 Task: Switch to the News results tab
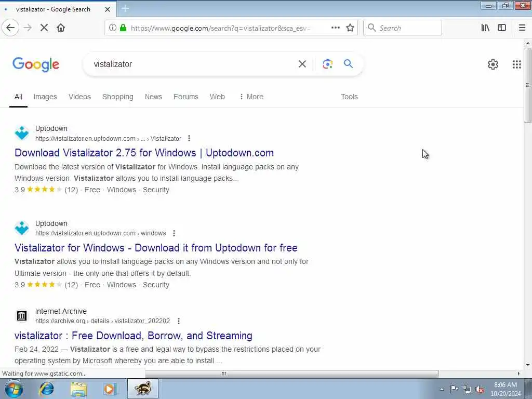(x=153, y=97)
